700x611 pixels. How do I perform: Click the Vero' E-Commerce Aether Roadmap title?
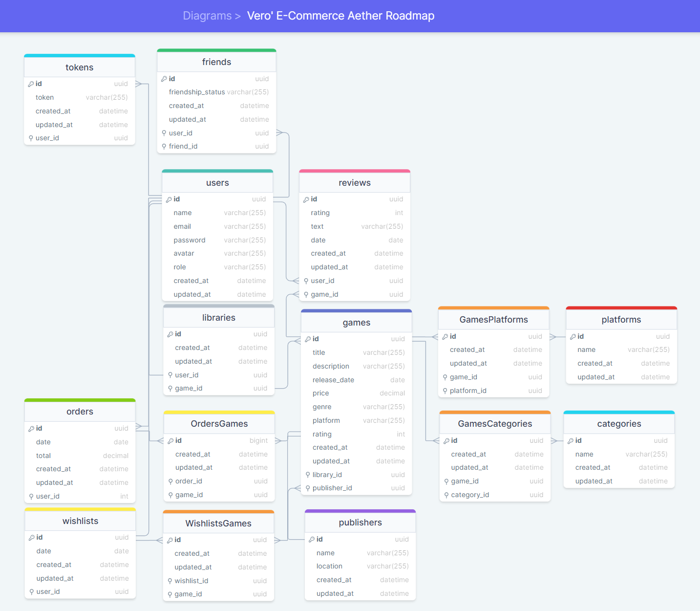point(340,16)
